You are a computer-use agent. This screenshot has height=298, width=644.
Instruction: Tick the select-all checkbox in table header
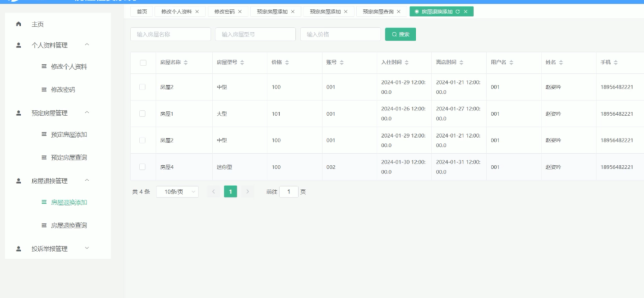[x=143, y=63]
